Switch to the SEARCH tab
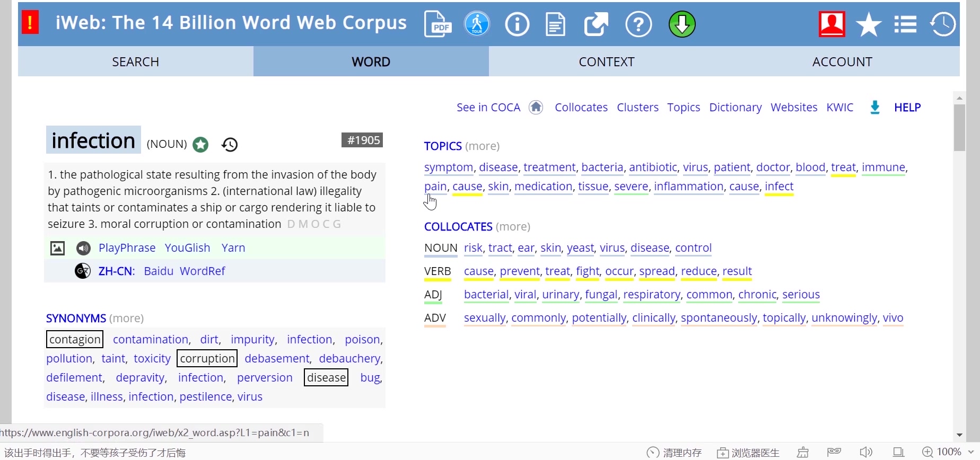Image resolution: width=980 pixels, height=460 pixels. (136, 61)
